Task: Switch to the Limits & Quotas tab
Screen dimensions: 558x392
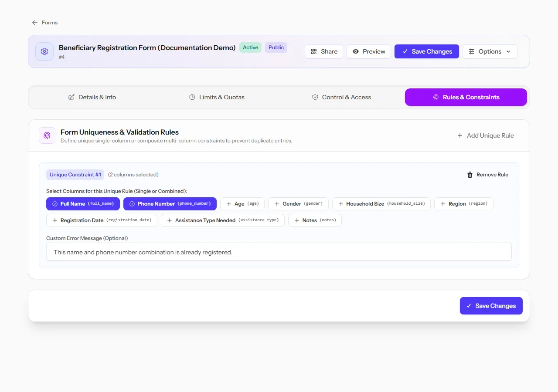Action: pyautogui.click(x=217, y=97)
